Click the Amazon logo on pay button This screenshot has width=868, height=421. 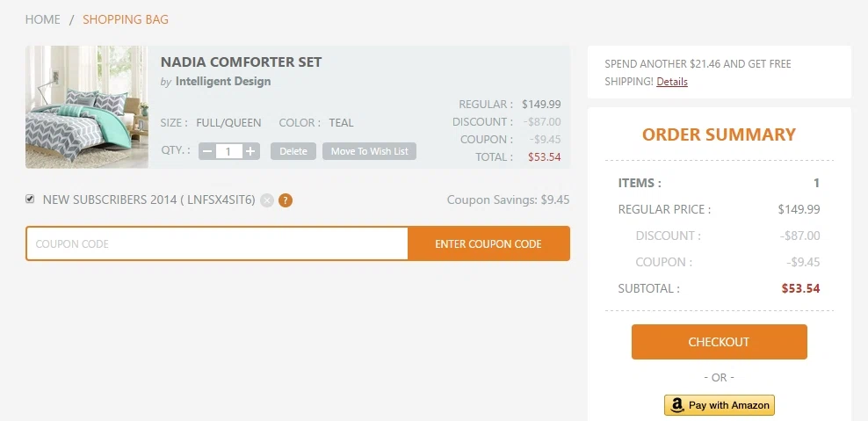click(x=676, y=405)
